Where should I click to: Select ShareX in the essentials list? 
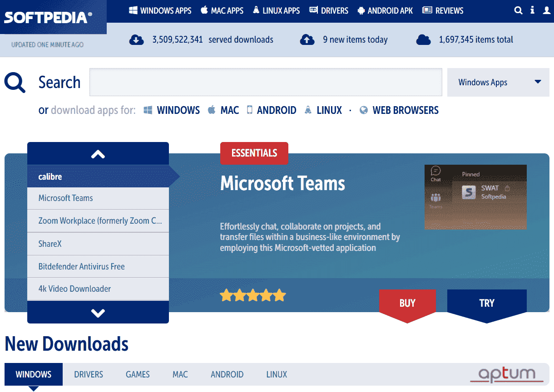point(50,244)
